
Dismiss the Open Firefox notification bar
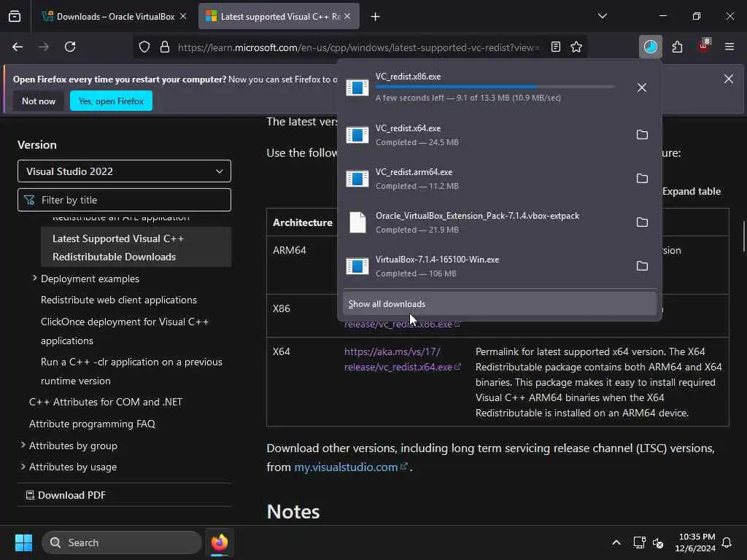(729, 79)
